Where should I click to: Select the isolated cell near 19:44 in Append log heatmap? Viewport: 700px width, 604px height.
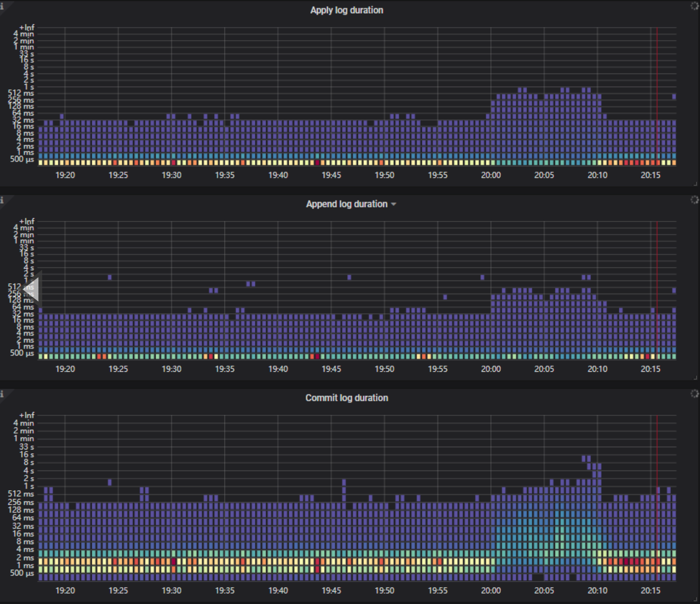pos(349,277)
